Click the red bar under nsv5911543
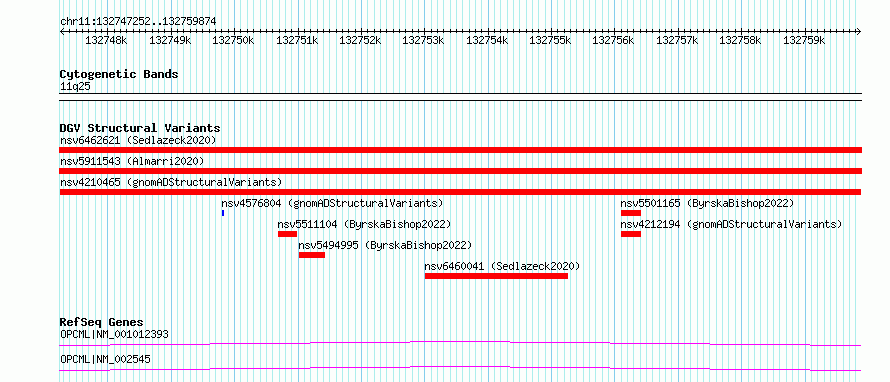Screen dimensions: 890x382 coord(461,171)
